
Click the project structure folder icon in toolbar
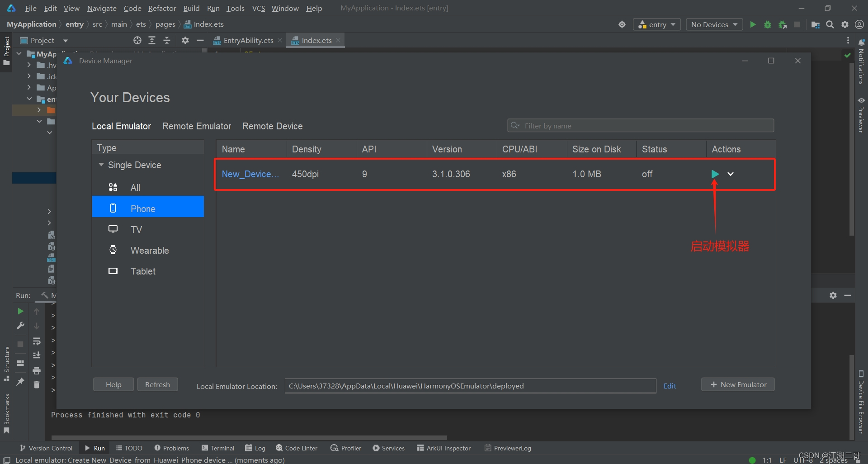[815, 24]
